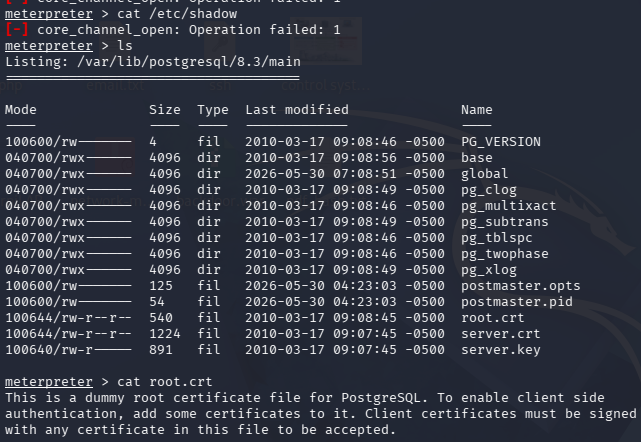Click the 'cat /etc/shadow' command text
Screen dimensions: 641x442
[177, 14]
